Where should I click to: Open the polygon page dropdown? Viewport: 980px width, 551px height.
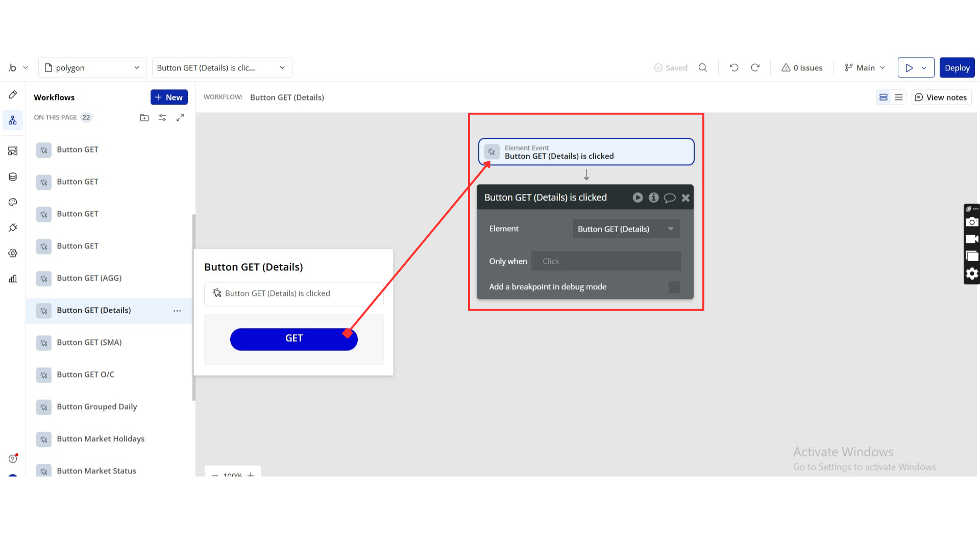coord(92,67)
